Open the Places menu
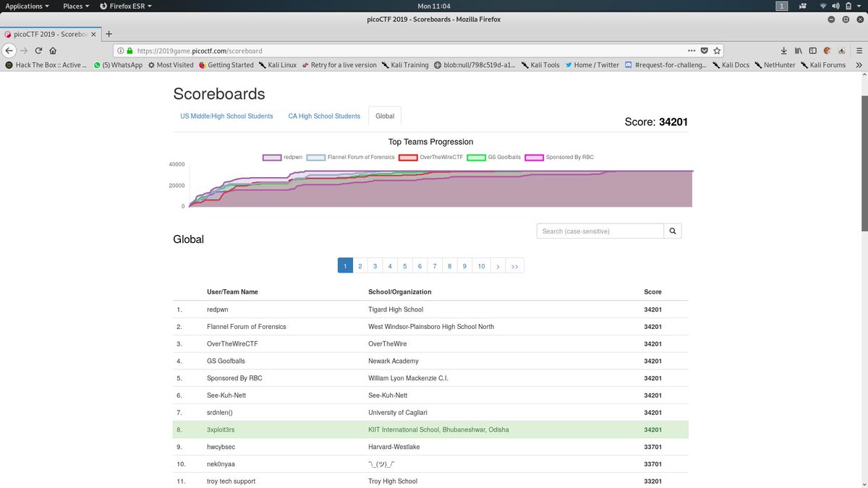This screenshot has height=488, width=868. (x=76, y=6)
